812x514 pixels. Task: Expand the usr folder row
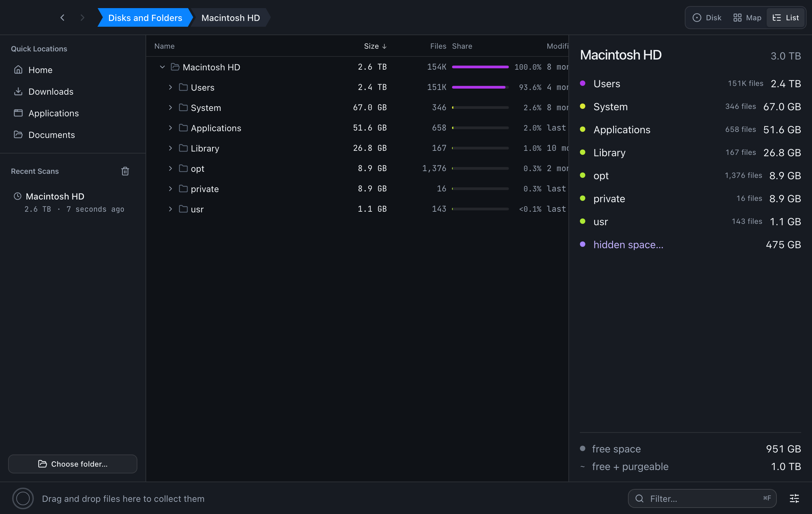coord(171,209)
